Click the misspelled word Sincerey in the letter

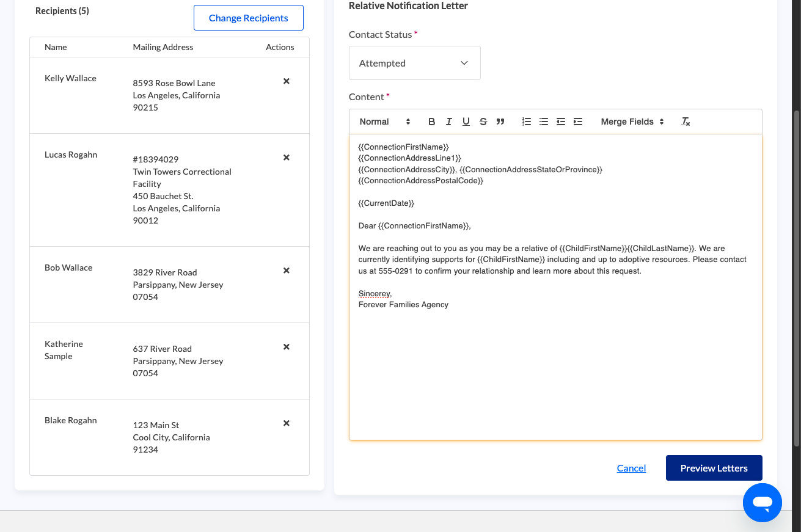[x=375, y=294]
